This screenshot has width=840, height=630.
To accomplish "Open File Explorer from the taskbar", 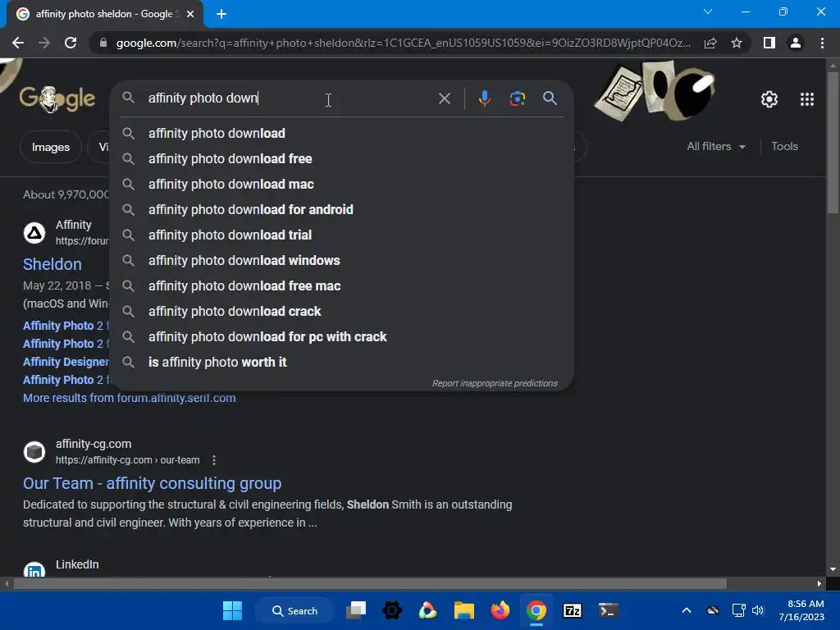I will click(x=464, y=610).
